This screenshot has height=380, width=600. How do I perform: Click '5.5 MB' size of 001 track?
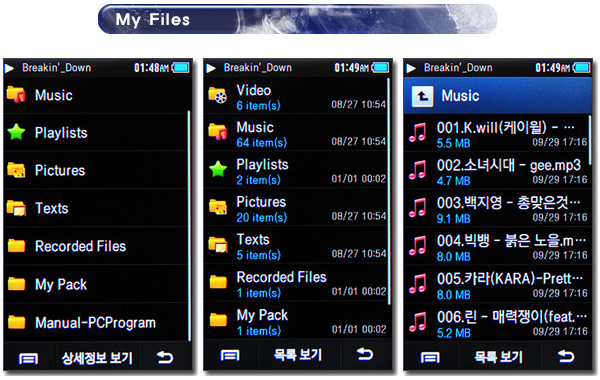(453, 144)
